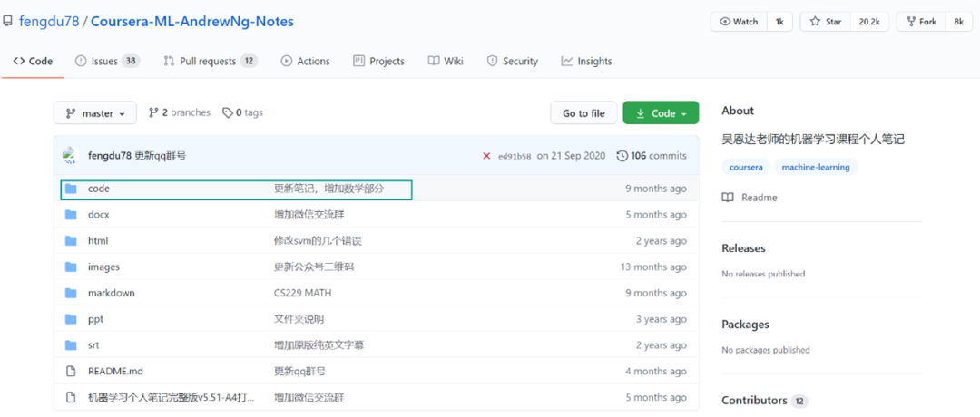Open commit message 更新公众号二维码
The width and height of the screenshot is (980, 417).
click(x=315, y=267)
